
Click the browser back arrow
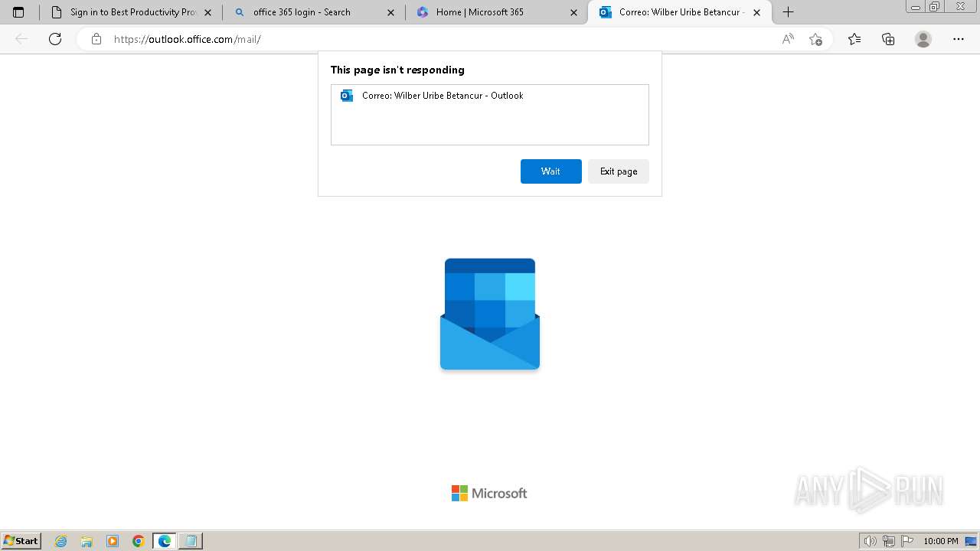[x=21, y=39]
